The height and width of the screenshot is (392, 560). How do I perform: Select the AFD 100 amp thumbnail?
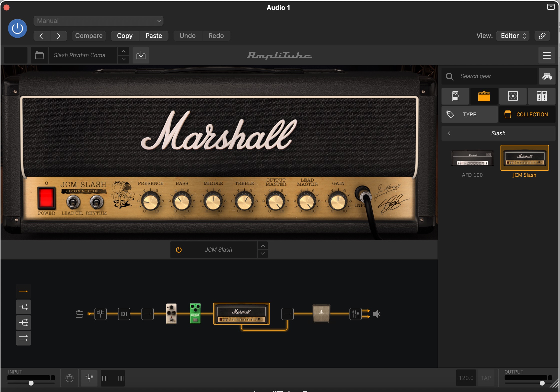tap(472, 158)
